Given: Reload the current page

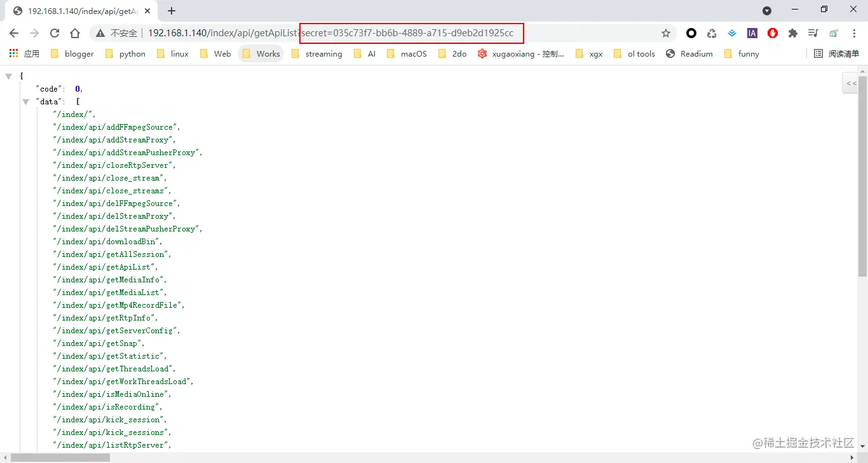Looking at the screenshot, I should point(55,33).
